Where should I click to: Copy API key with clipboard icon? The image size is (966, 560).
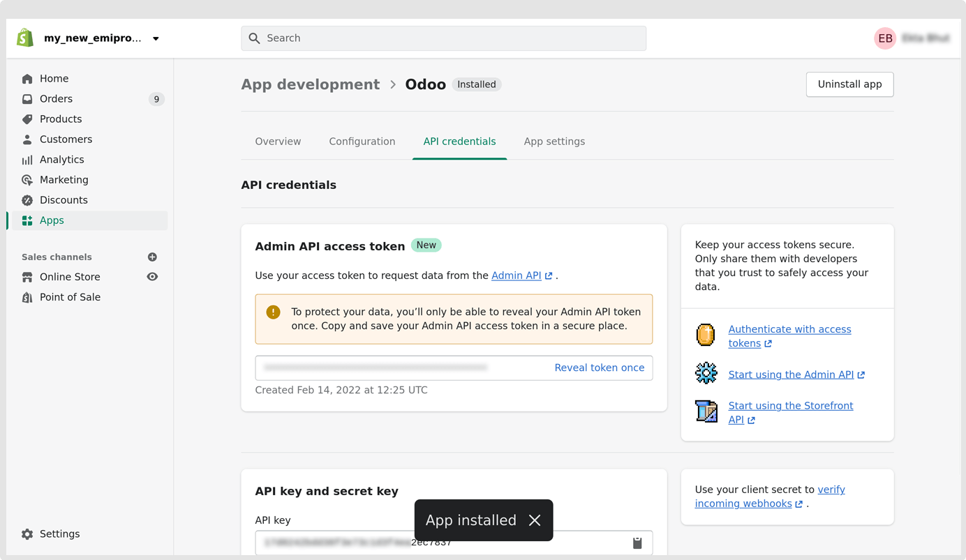[x=637, y=543]
